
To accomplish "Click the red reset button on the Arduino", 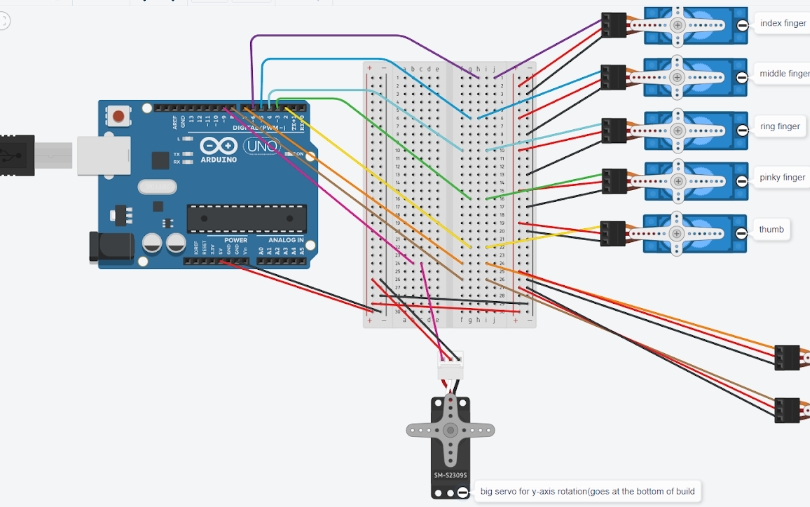I will 118,116.
